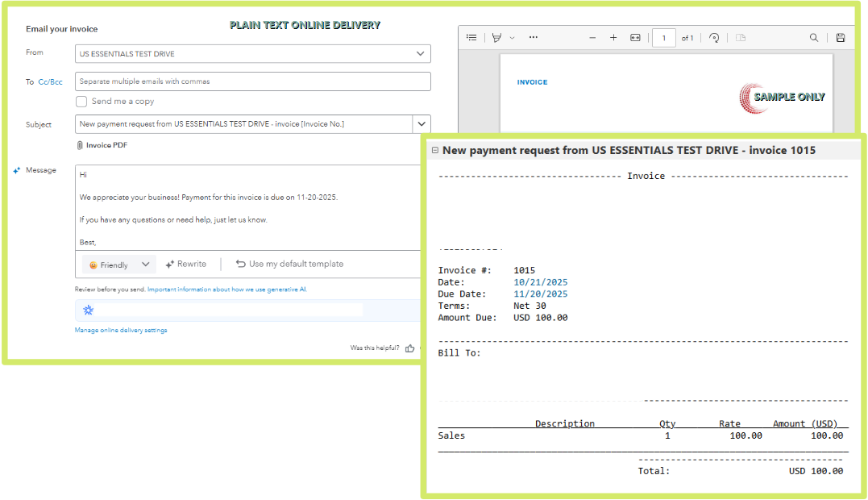The width and height of the screenshot is (868, 500).
Task: Click the 'Total:' label
Action: pos(654,471)
